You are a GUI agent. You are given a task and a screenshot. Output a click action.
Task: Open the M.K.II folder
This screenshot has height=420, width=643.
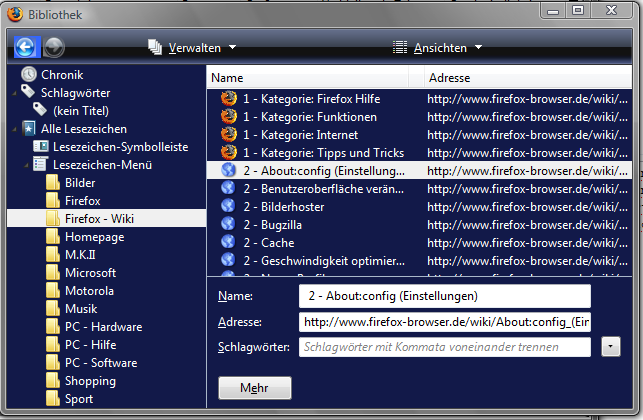(x=80, y=255)
